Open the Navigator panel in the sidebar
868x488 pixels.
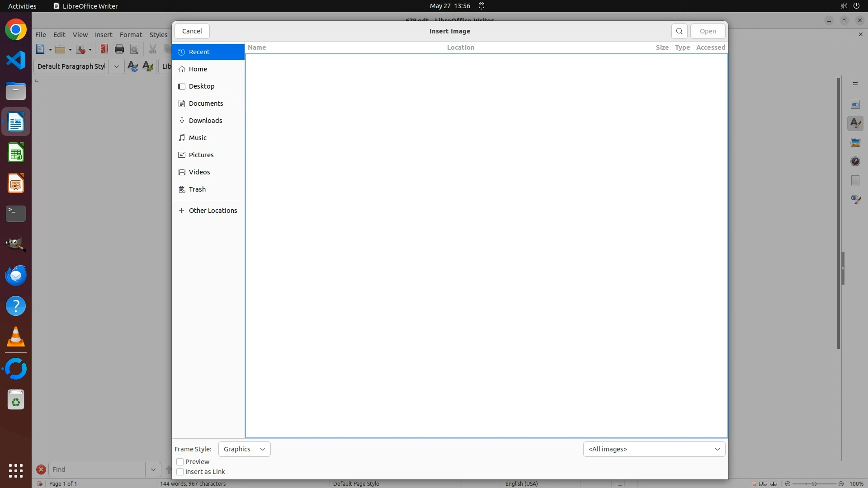(x=855, y=162)
